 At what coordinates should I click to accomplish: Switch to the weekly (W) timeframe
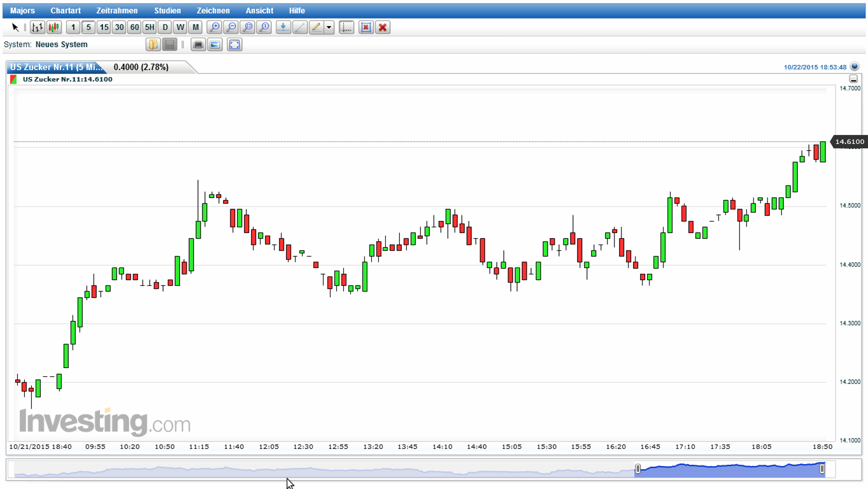(180, 27)
